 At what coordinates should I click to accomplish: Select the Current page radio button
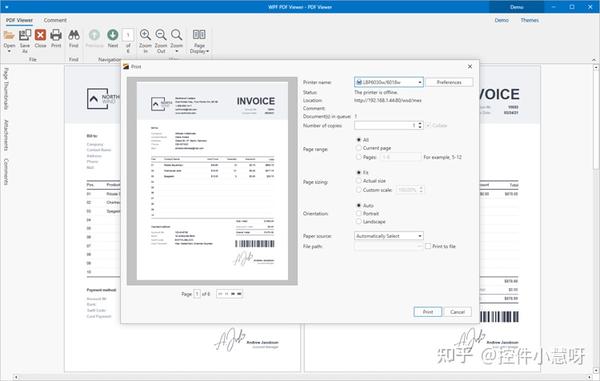[x=359, y=148]
